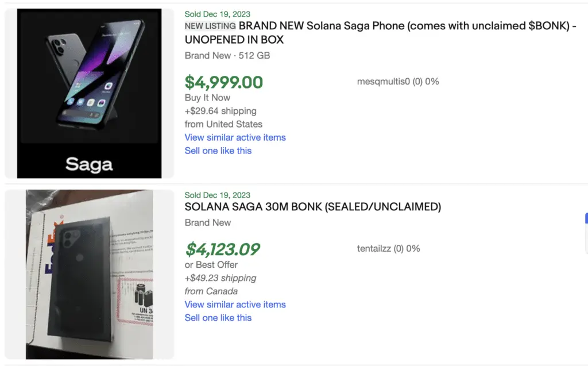View similar active items for the $4,999 listing

pos(235,137)
